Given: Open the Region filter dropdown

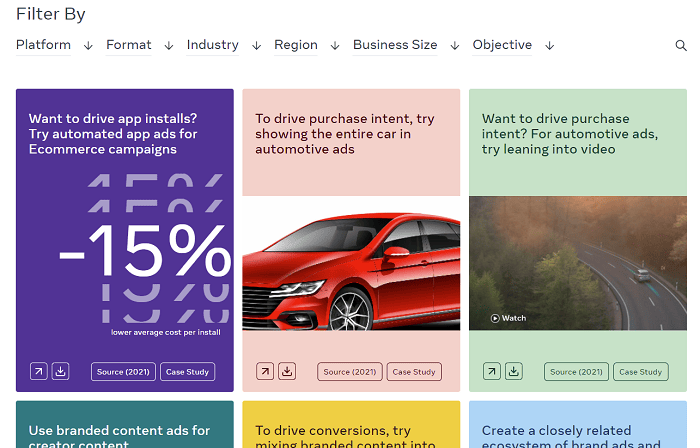Looking at the screenshot, I should click(x=306, y=45).
